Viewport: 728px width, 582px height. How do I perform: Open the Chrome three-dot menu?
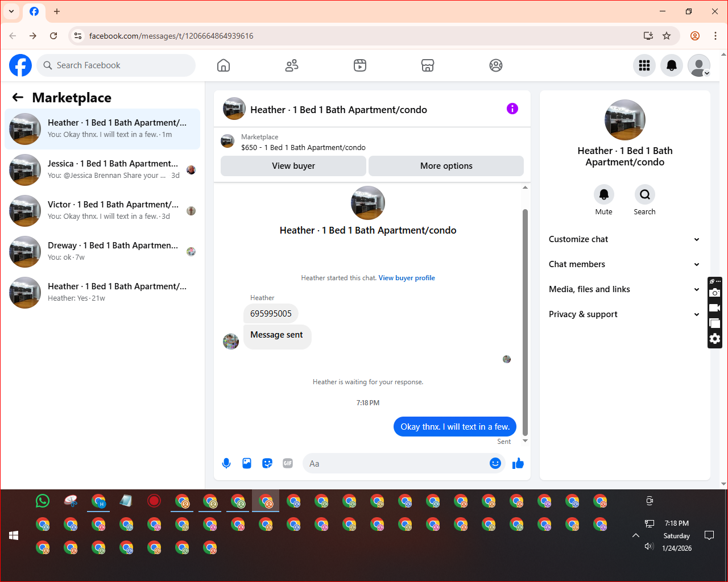click(x=715, y=36)
